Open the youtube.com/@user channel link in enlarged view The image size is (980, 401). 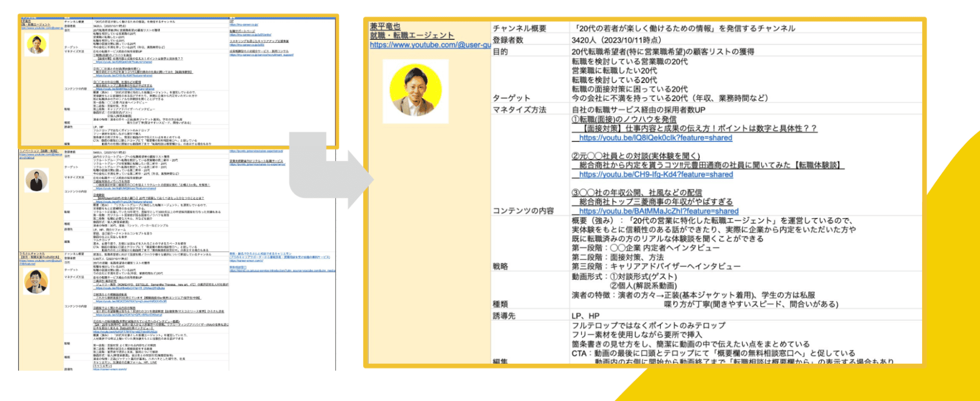[430, 45]
